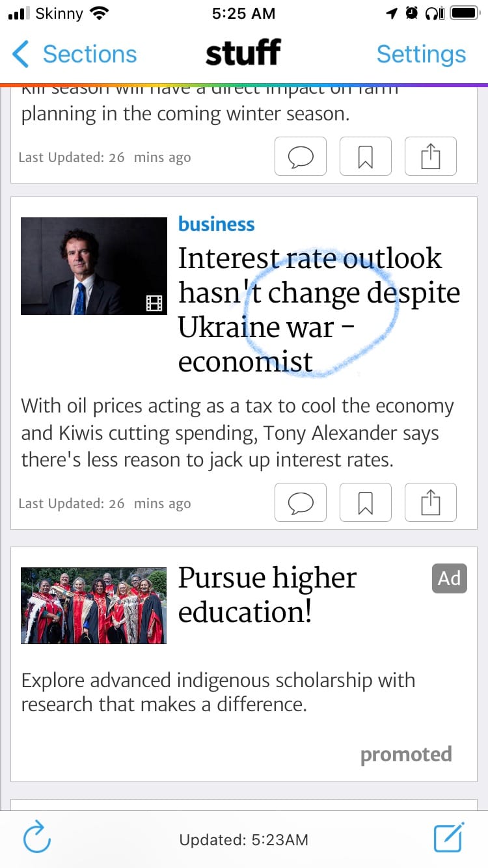
Task: Share the farm planning article
Action: (430, 156)
